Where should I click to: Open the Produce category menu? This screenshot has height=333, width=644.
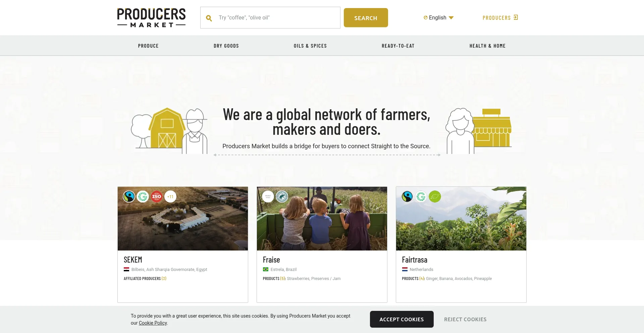pyautogui.click(x=148, y=46)
